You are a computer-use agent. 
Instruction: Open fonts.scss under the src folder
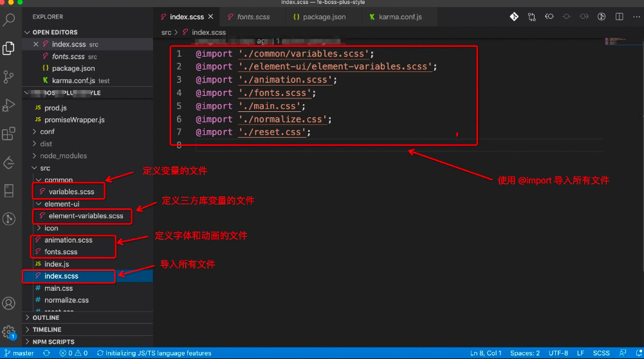pos(60,252)
